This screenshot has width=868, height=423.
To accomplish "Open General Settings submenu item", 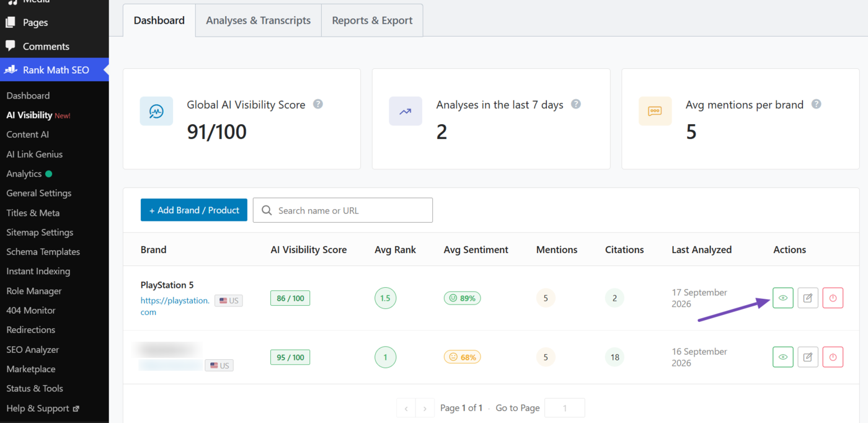I will [x=38, y=193].
